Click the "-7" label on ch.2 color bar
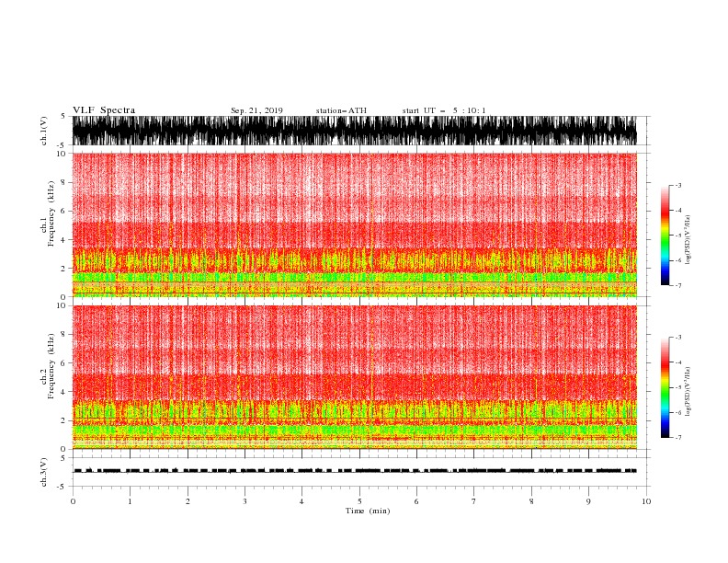Image resolution: width=728 pixels, height=563 pixels. tap(677, 438)
